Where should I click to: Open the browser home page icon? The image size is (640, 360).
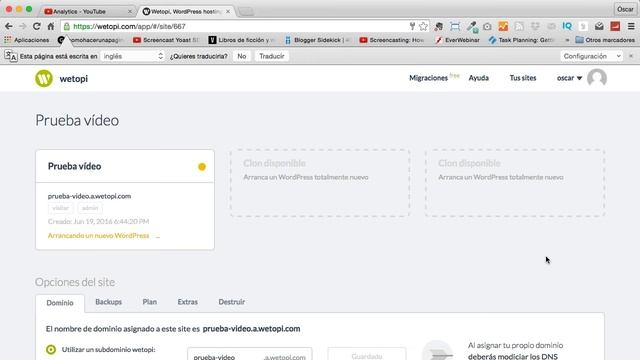[x=51, y=26]
